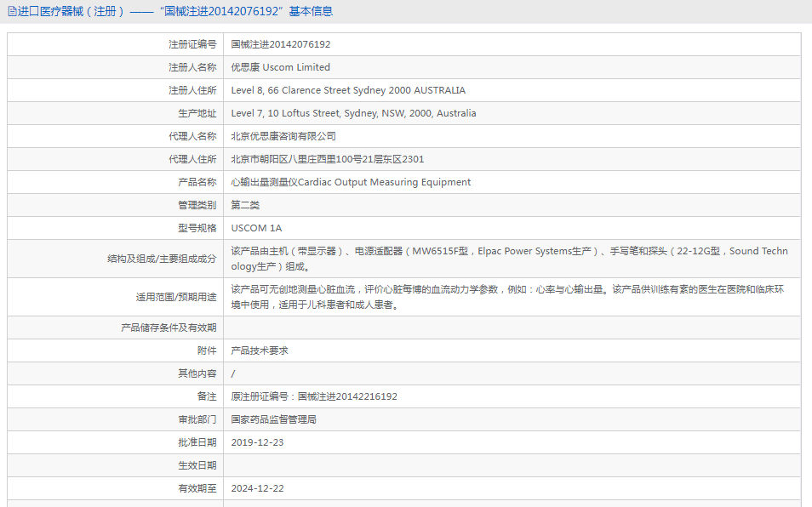Image resolution: width=812 pixels, height=507 pixels.
Task: Click the agent address in 北京市朝阳区
Action: coord(328,159)
